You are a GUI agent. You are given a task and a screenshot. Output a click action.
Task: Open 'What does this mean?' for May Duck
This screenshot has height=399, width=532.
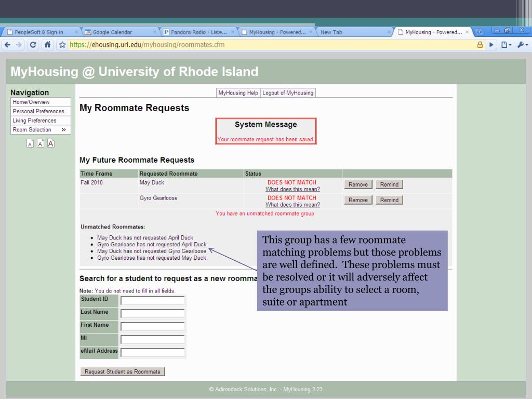click(x=292, y=189)
